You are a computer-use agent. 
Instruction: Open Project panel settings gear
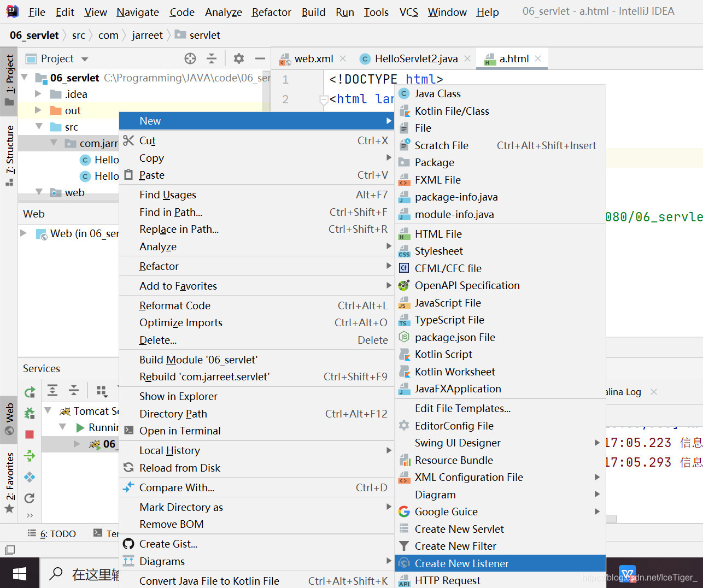coord(239,58)
